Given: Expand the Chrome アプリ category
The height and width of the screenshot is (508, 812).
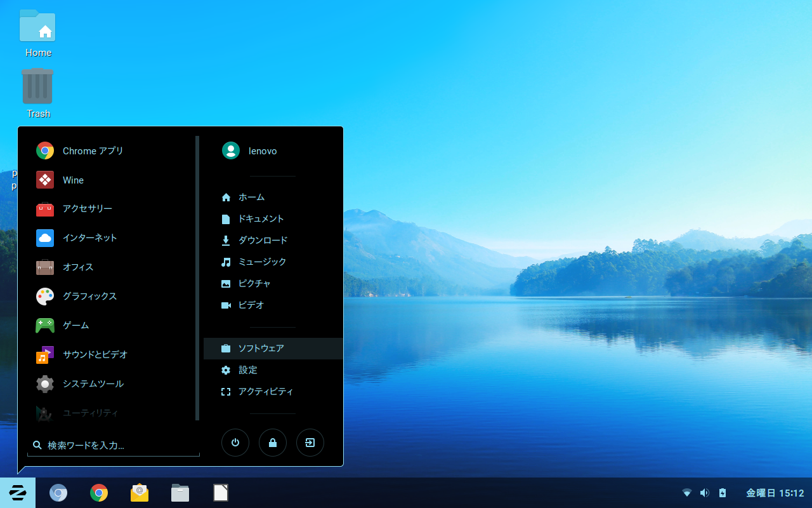Looking at the screenshot, I should 93,151.
